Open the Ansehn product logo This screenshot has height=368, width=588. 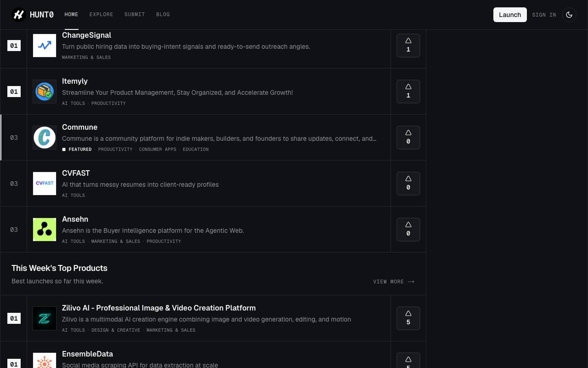click(x=45, y=230)
